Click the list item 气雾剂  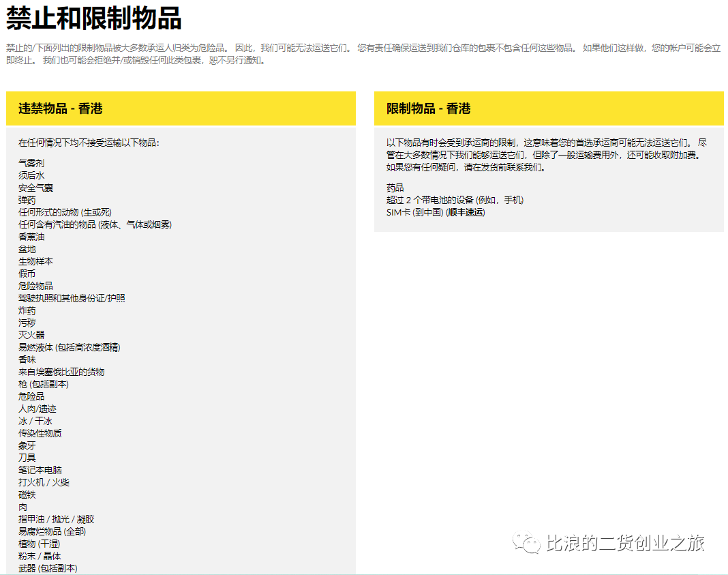tap(31, 163)
